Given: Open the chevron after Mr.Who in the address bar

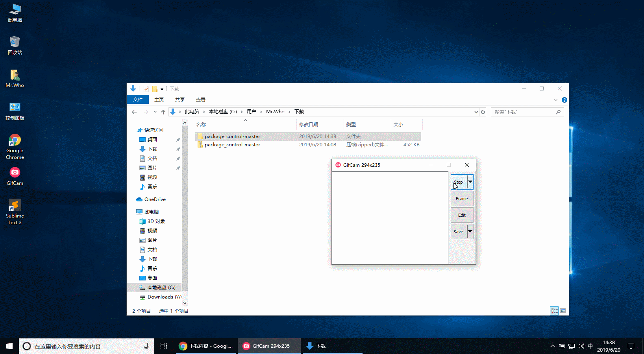Looking at the screenshot, I should pos(289,112).
